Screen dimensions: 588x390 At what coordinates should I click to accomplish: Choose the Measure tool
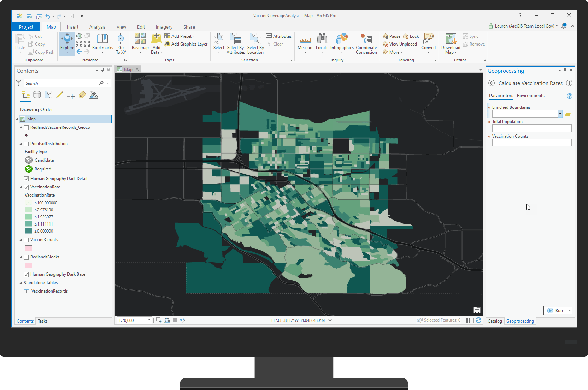(305, 43)
